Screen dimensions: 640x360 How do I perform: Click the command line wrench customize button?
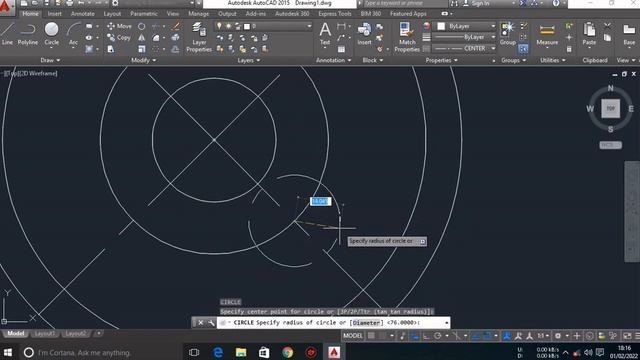211,323
